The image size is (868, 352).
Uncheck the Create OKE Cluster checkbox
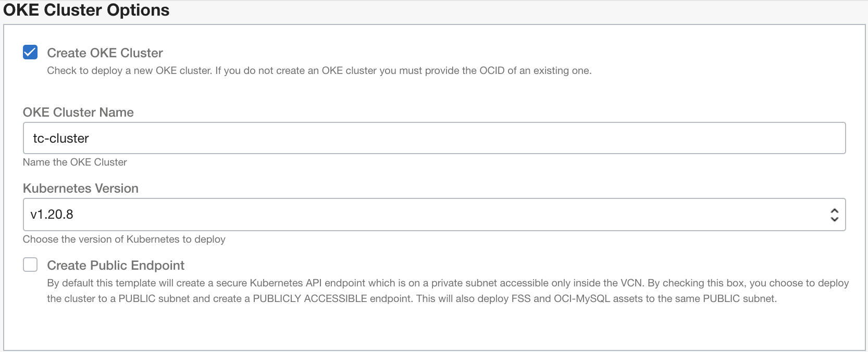(x=30, y=52)
